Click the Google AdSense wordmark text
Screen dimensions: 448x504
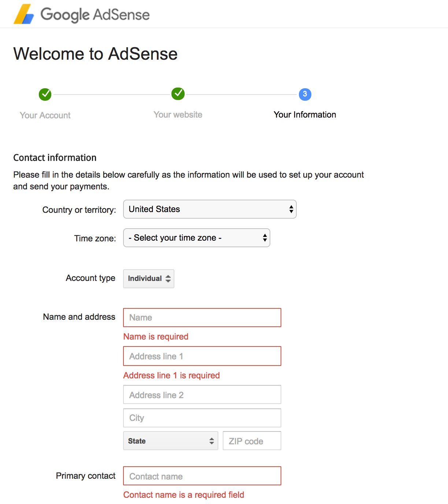click(x=95, y=15)
